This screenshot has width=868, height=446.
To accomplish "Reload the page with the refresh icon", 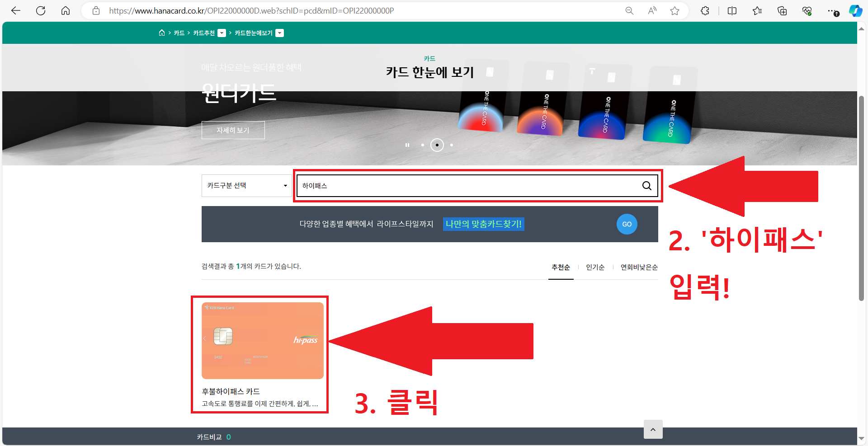I will pyautogui.click(x=41, y=11).
